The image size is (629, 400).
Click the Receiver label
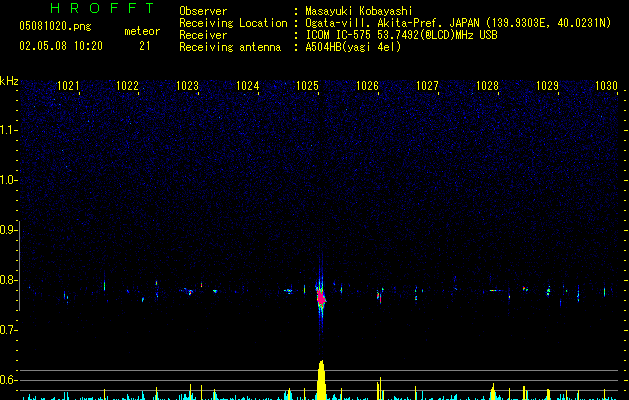(203, 35)
